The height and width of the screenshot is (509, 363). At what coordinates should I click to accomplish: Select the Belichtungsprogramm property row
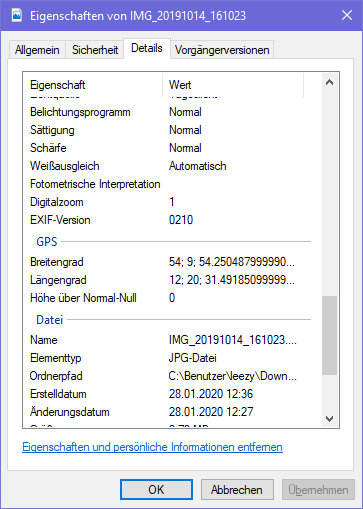click(170, 112)
